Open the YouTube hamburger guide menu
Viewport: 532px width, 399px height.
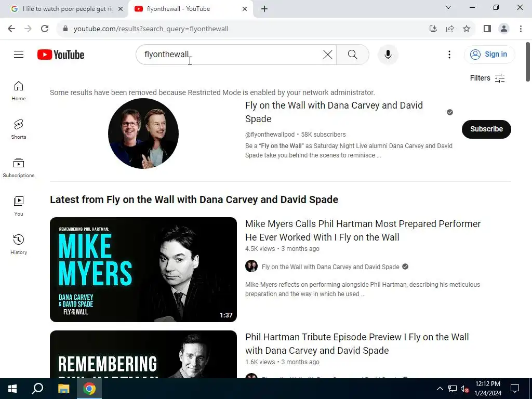(19, 54)
